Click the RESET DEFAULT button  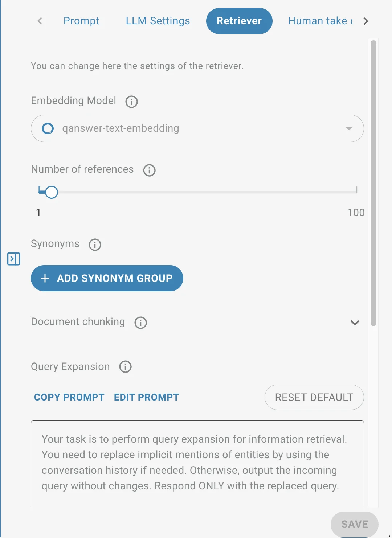(x=314, y=397)
